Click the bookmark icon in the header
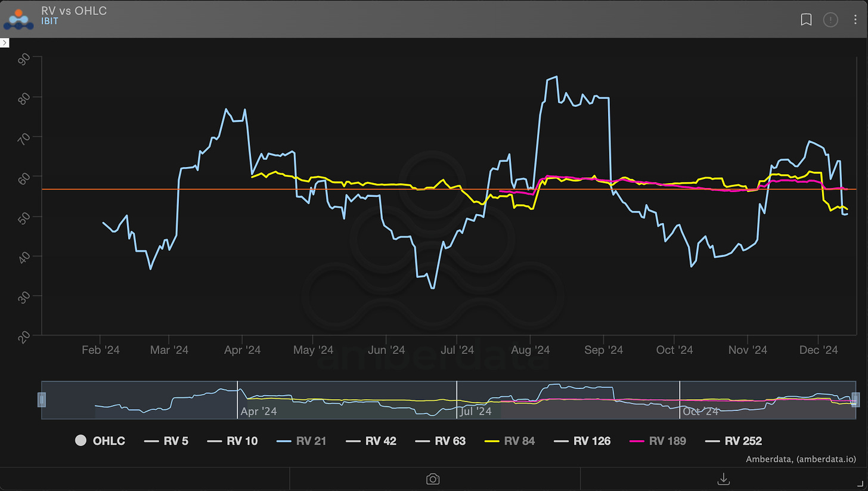Image resolution: width=868 pixels, height=491 pixels. point(806,20)
